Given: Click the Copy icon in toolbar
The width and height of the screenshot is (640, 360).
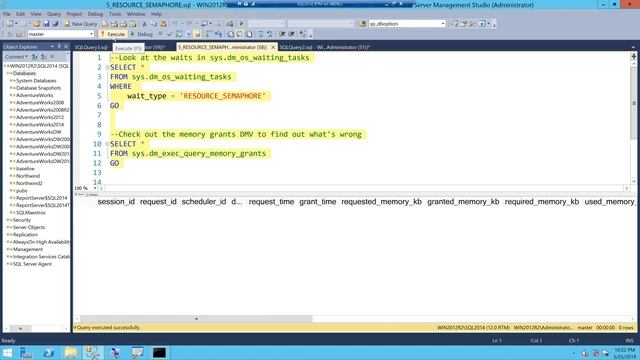Looking at the screenshot, I should tap(153, 24).
